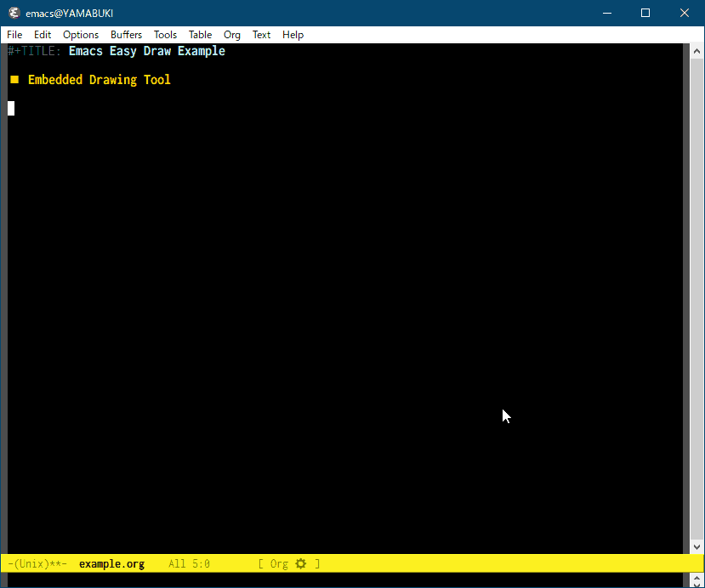
Task: Click the Emacs Easy Draw Example title text
Action: coord(146,51)
